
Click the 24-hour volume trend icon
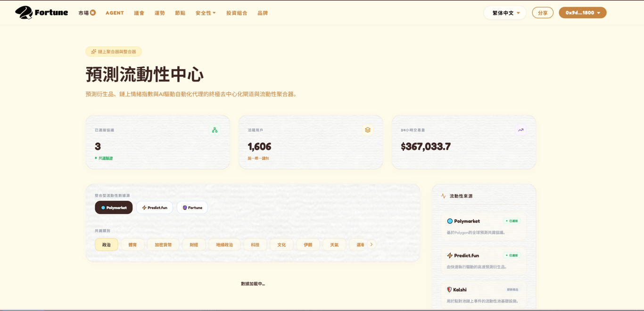(520, 130)
